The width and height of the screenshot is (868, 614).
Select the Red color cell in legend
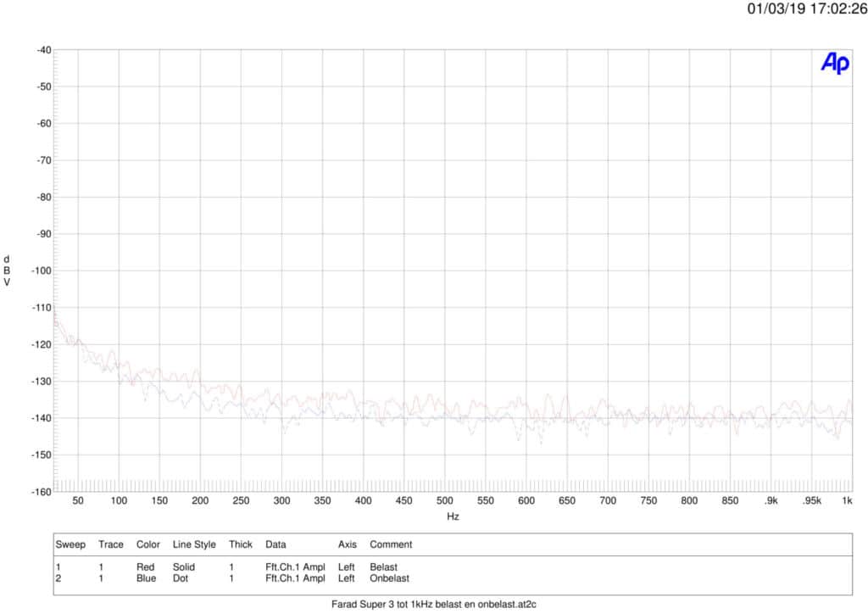tap(145, 567)
